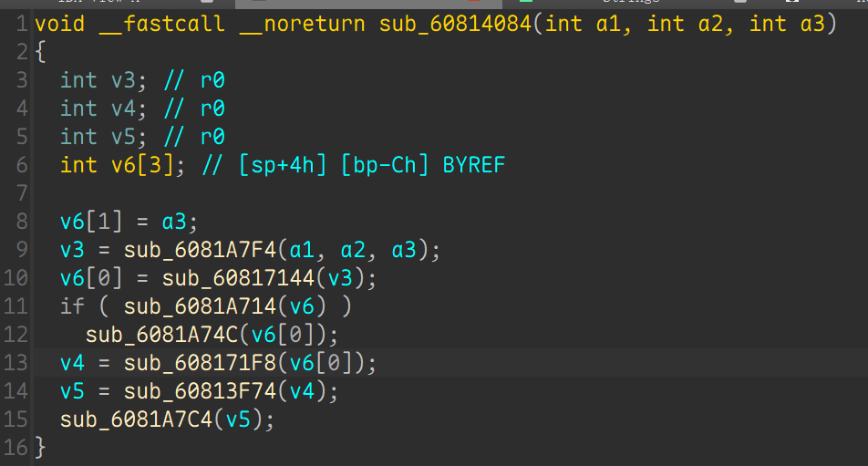The width and height of the screenshot is (868, 466).
Task: Select the v3 variable declaration name
Action: 123,80
